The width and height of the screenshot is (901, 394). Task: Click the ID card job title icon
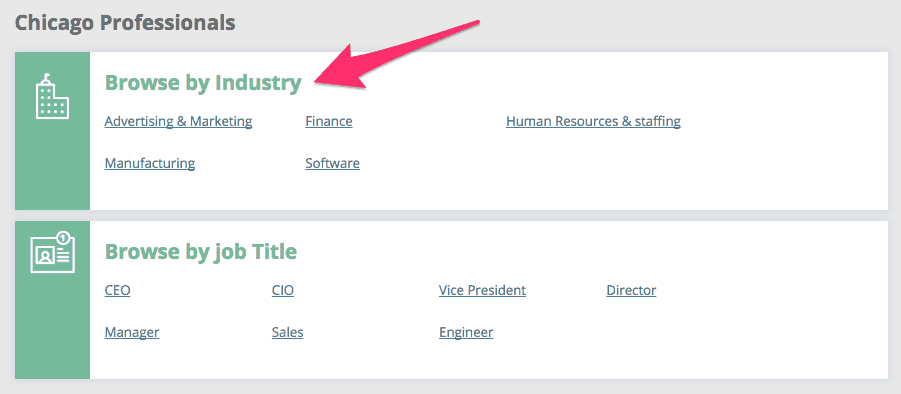click(52, 252)
